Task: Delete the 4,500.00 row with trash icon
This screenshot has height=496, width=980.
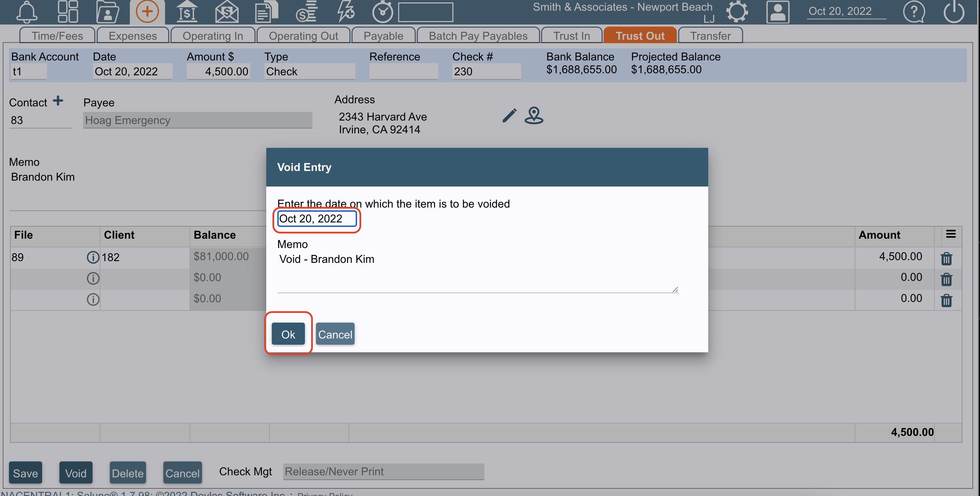Action: click(x=946, y=258)
